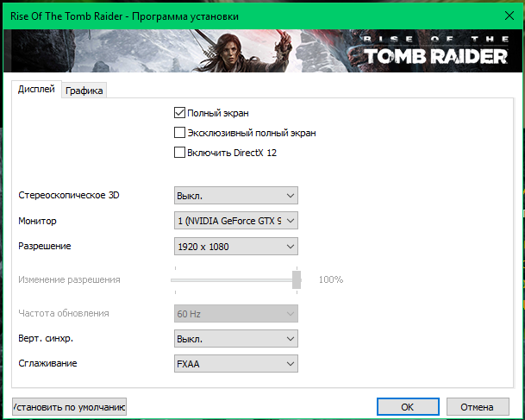Click the Частота обновления 60 Hz dropdown
The height and width of the screenshot is (420, 525).
[x=236, y=314]
